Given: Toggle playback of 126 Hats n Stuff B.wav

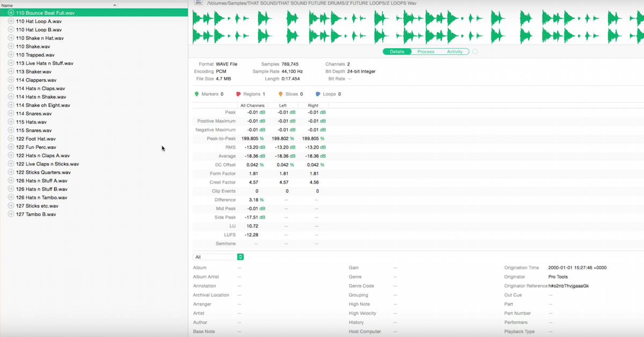Looking at the screenshot, I should click(x=12, y=189).
